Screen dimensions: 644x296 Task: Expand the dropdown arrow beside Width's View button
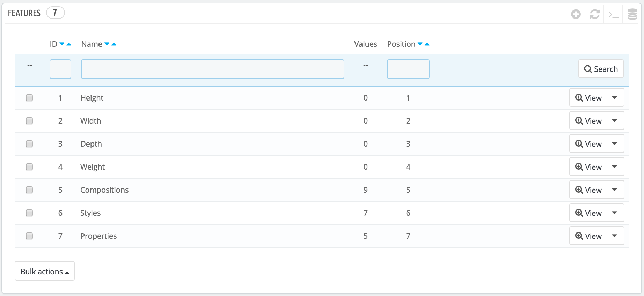(614, 121)
